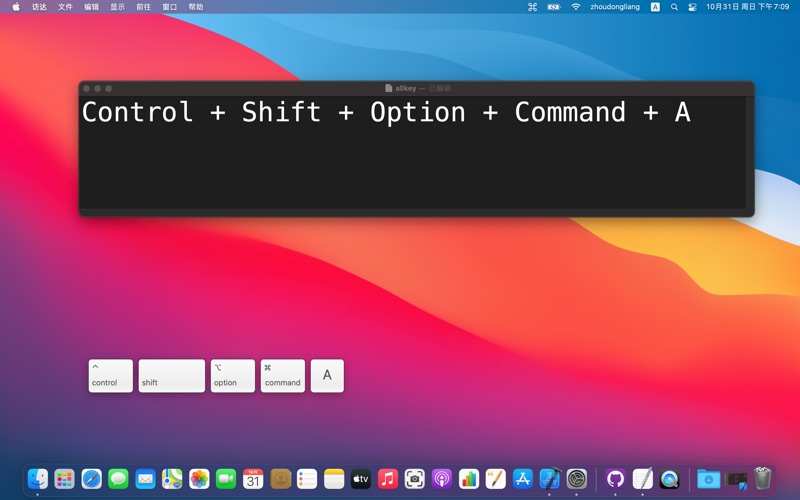This screenshot has width=800, height=500.
Task: Click the command key overlay
Action: tap(283, 376)
